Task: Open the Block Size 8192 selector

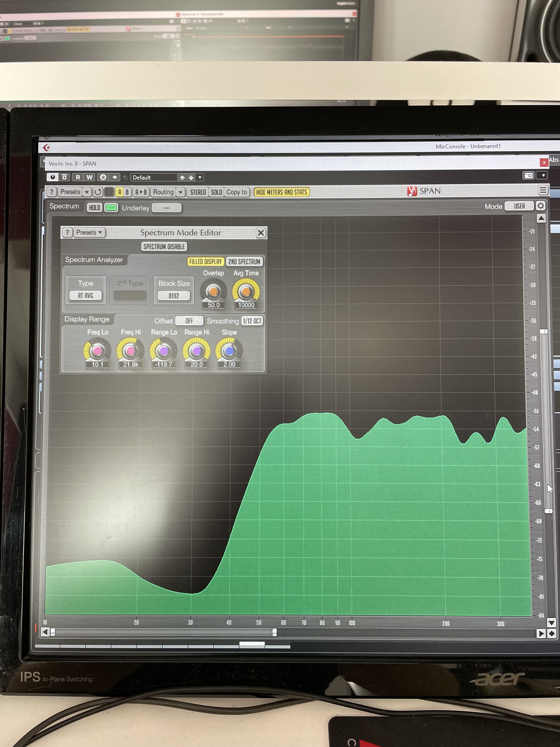Action: (x=174, y=296)
